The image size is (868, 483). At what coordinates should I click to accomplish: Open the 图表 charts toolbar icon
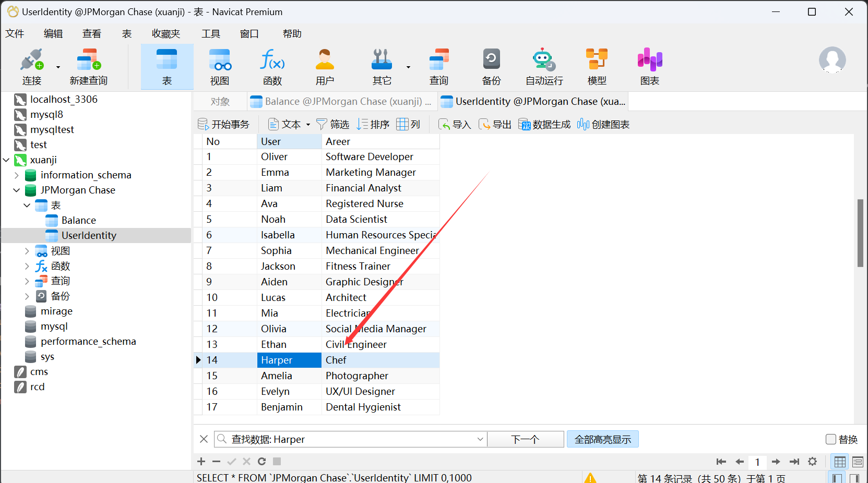(x=650, y=67)
